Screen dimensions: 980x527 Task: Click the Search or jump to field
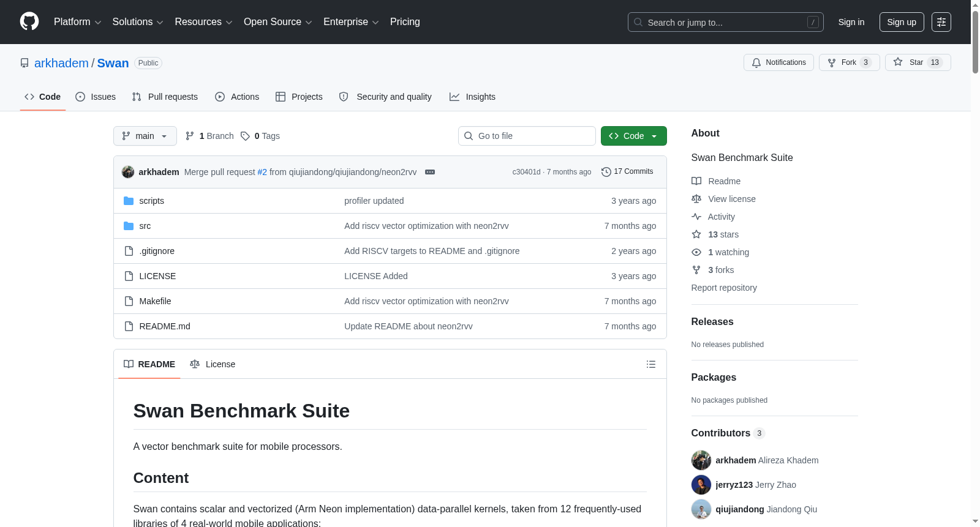coord(726,22)
